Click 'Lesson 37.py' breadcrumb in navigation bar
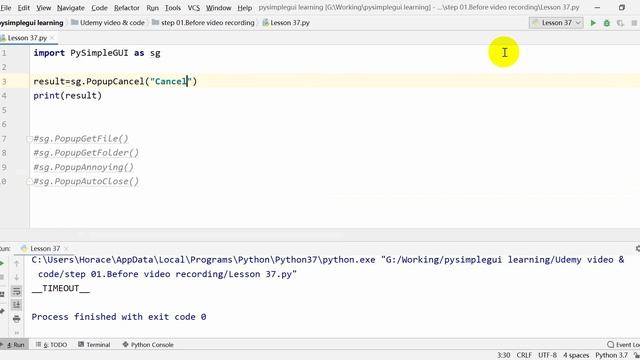This screenshot has width=640, height=360. pyautogui.click(x=286, y=23)
